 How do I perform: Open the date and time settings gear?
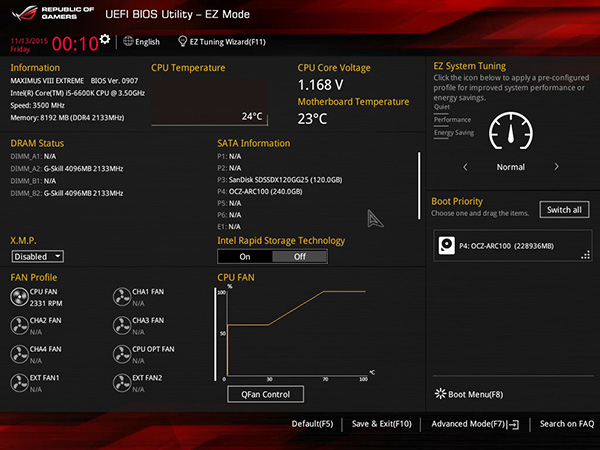pos(104,39)
